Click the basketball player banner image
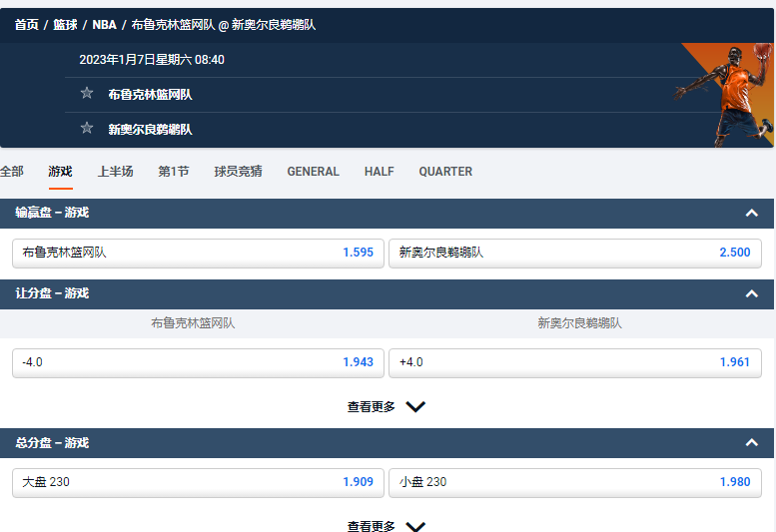This screenshot has height=532, width=776. (724, 95)
